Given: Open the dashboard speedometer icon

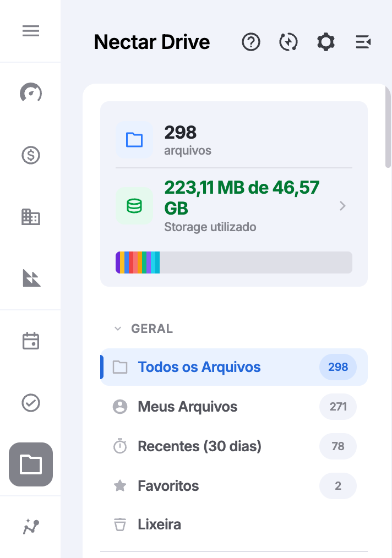Looking at the screenshot, I should tap(31, 93).
